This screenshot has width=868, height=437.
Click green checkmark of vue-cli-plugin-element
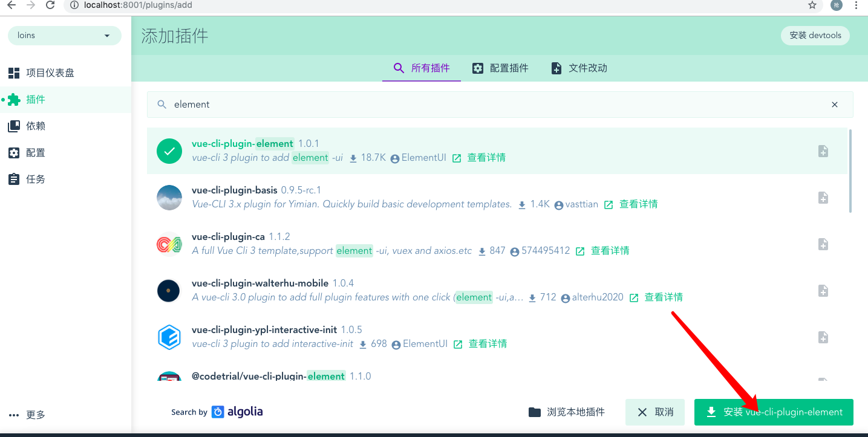pos(169,151)
